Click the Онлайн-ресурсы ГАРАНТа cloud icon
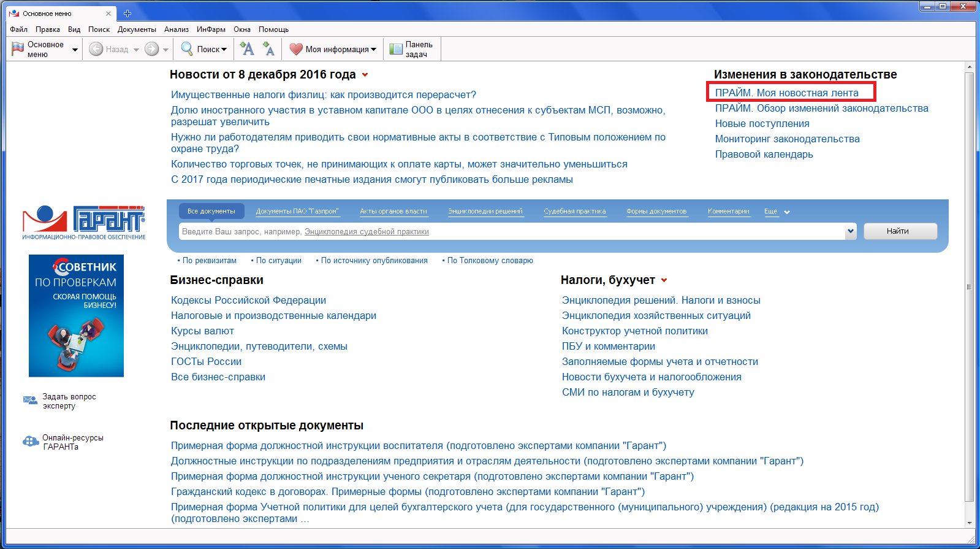Image resolution: width=980 pixels, height=549 pixels. (31, 441)
